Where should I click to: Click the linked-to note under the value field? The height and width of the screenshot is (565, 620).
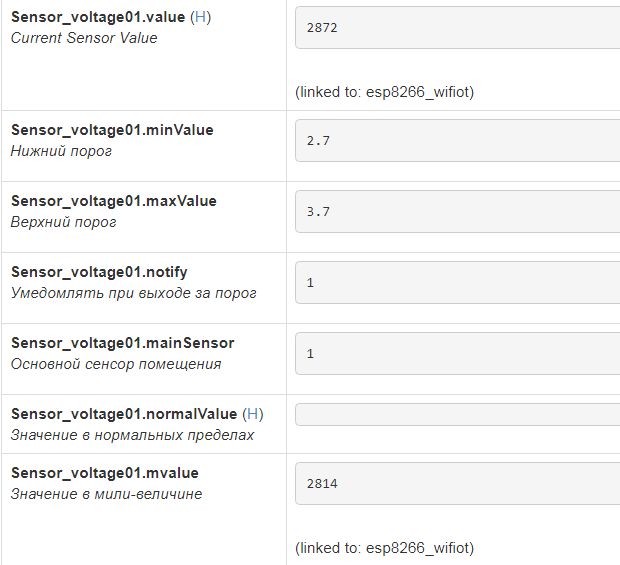point(384,92)
